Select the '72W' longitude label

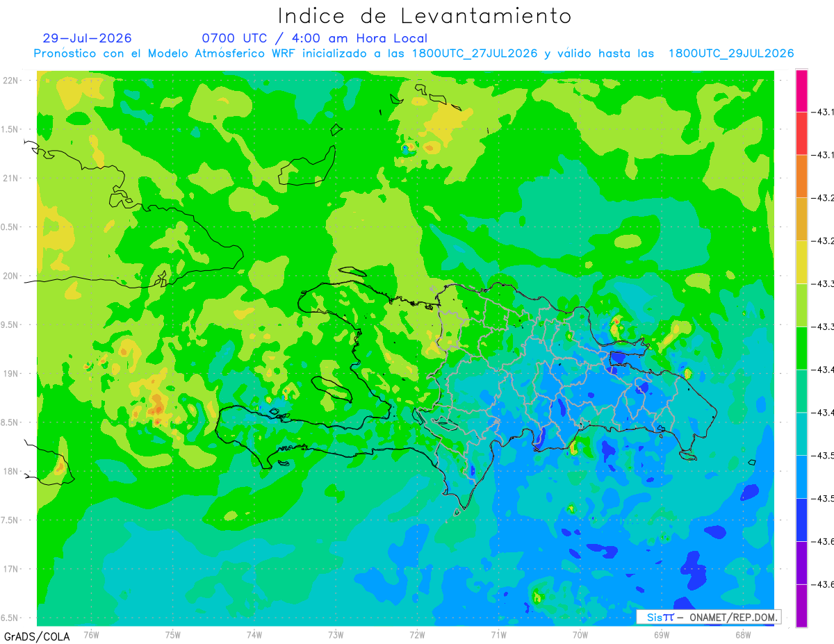pos(417,635)
